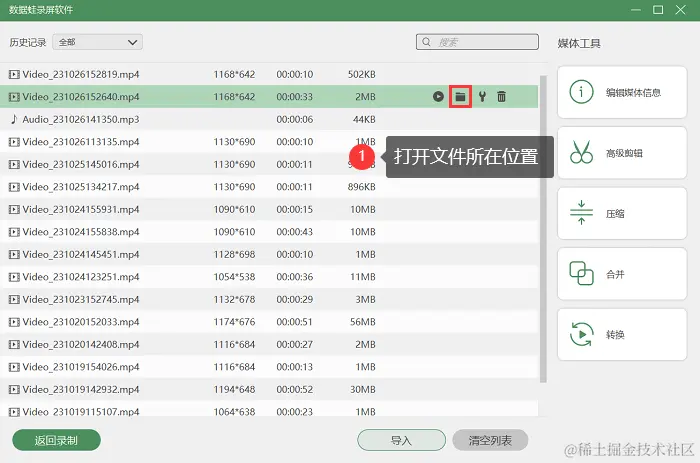The height and width of the screenshot is (463, 700).
Task: Open the 高级剪辑 scissors tool
Action: [622, 153]
